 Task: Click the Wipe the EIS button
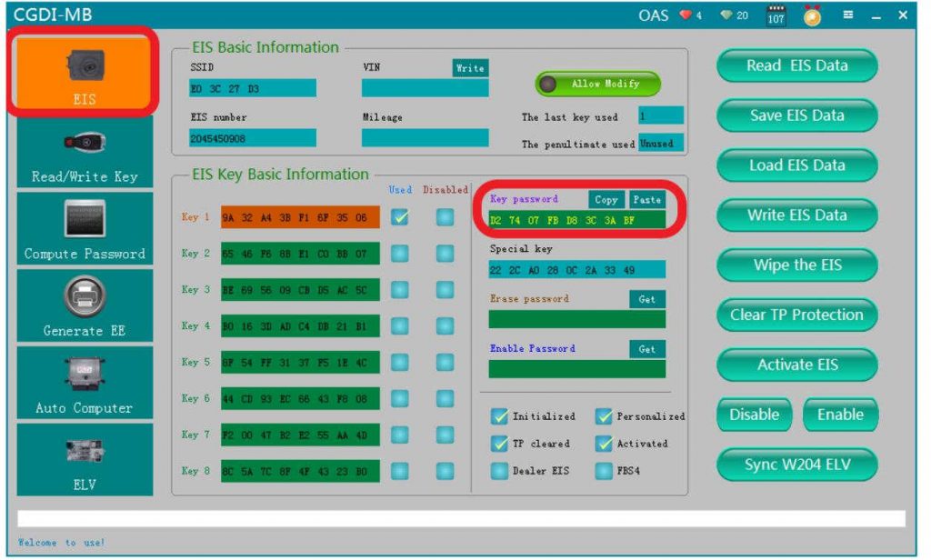point(796,265)
